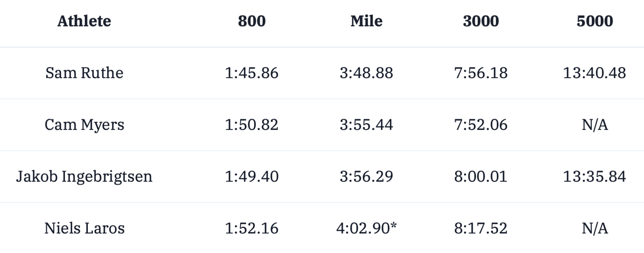The width and height of the screenshot is (644, 253).
Task: Select the Niels Laros name cell
Action: click(x=84, y=228)
